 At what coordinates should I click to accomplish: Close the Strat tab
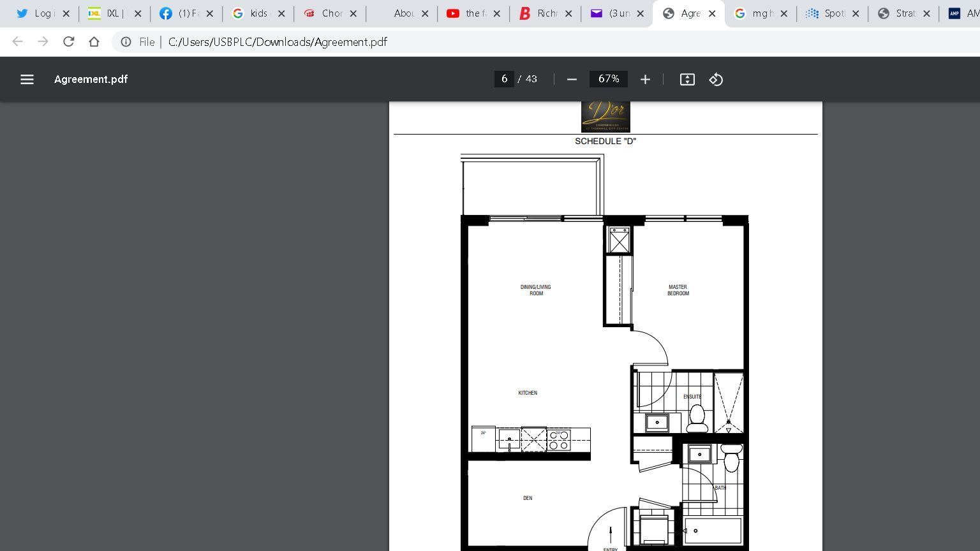pos(926,13)
